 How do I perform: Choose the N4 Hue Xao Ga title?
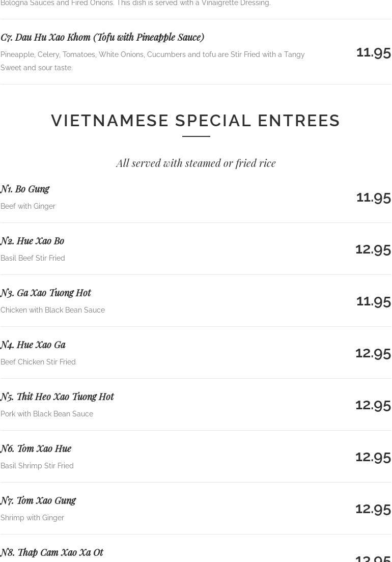coord(33,345)
